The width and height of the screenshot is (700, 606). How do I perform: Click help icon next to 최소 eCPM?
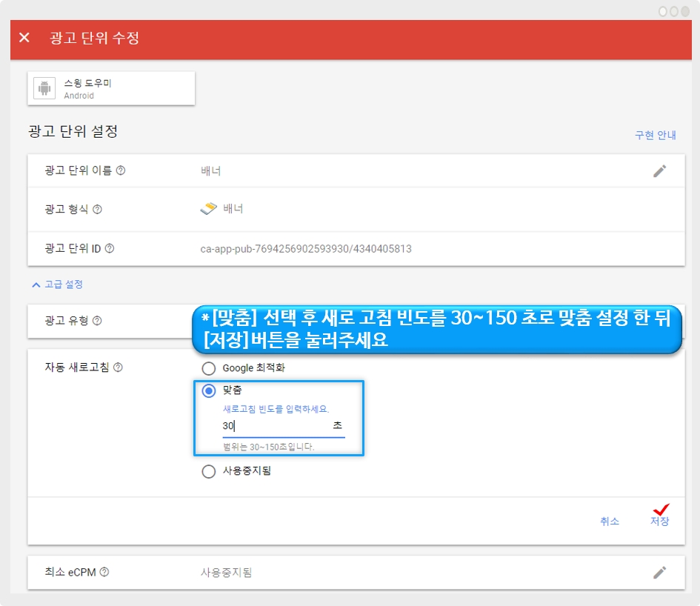tap(104, 572)
